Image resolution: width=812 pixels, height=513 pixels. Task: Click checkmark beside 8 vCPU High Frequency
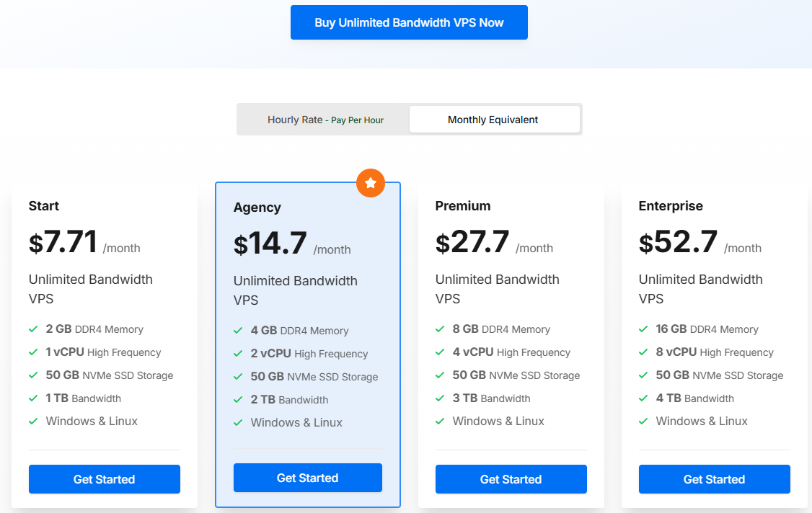tap(643, 352)
